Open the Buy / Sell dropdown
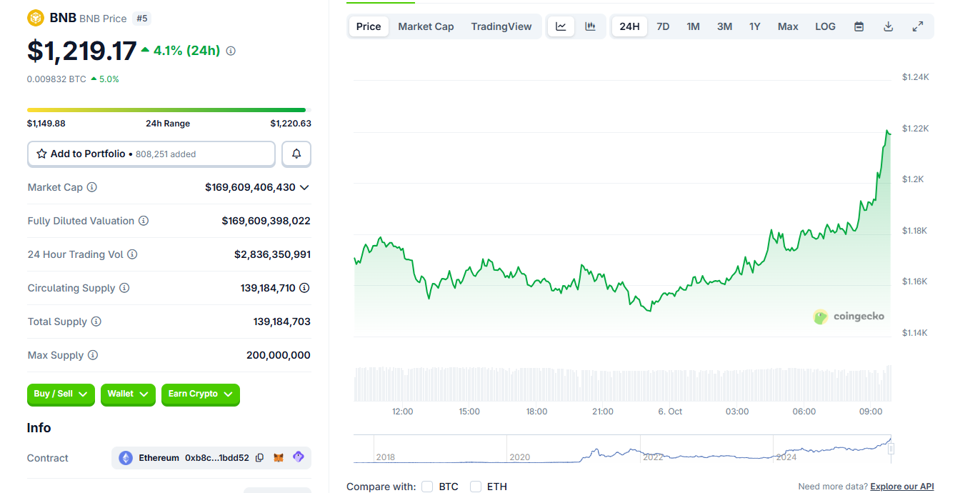 coord(61,394)
